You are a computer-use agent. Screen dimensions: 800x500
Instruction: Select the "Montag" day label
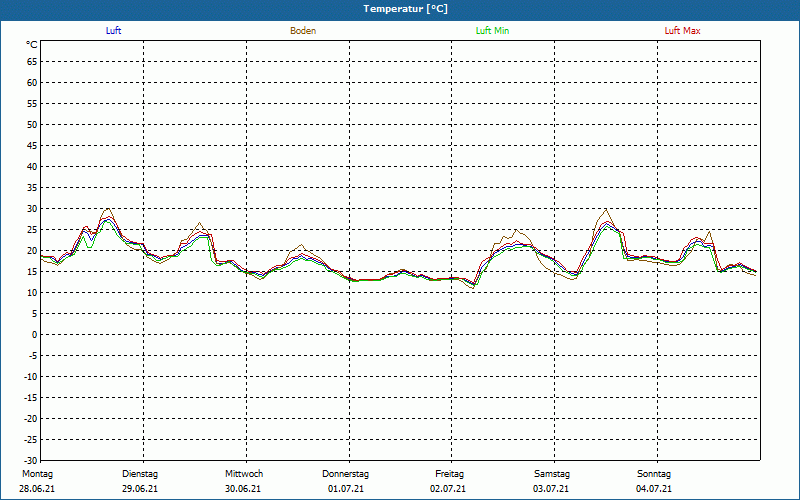37,474
